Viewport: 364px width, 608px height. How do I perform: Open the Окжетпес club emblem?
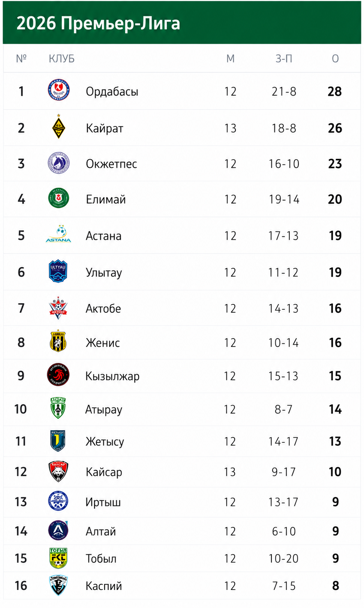click(58, 163)
